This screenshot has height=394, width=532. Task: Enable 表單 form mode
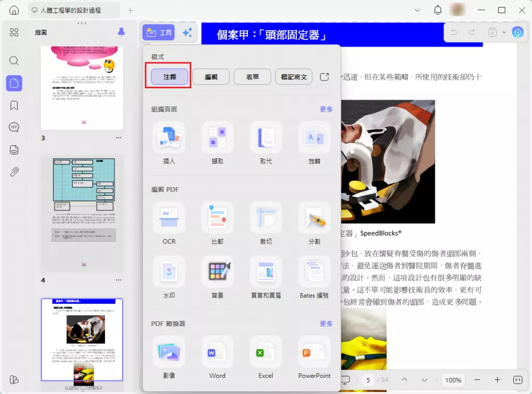point(252,76)
